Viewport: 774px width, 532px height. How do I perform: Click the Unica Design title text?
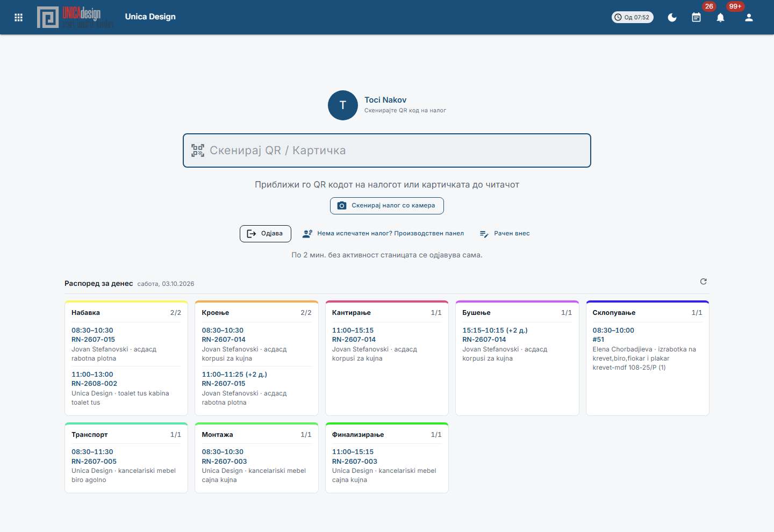point(150,17)
